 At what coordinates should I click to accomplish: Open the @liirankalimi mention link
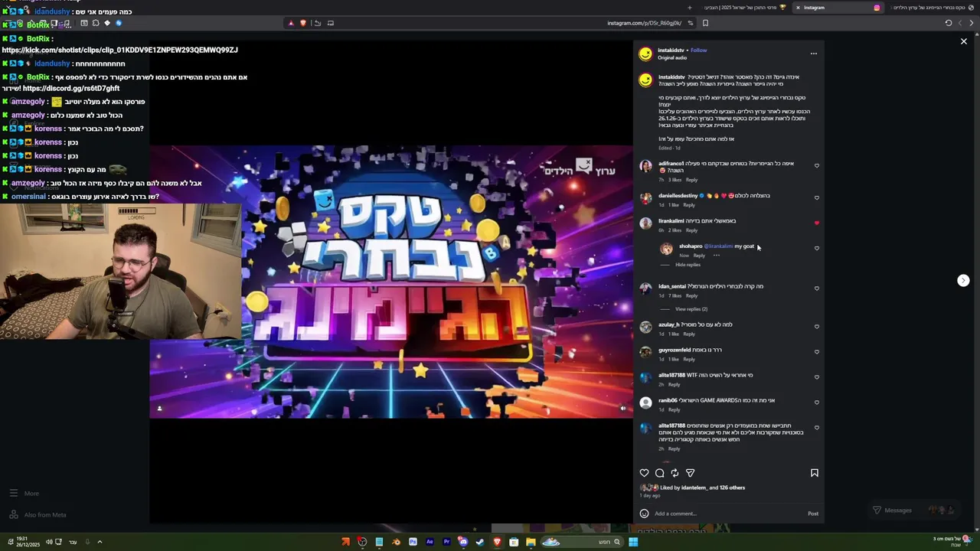click(x=718, y=246)
